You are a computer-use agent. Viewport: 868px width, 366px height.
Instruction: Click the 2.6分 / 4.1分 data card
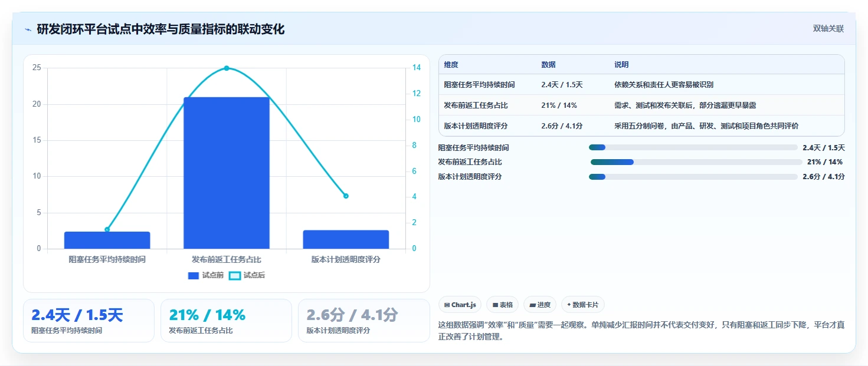coord(363,321)
